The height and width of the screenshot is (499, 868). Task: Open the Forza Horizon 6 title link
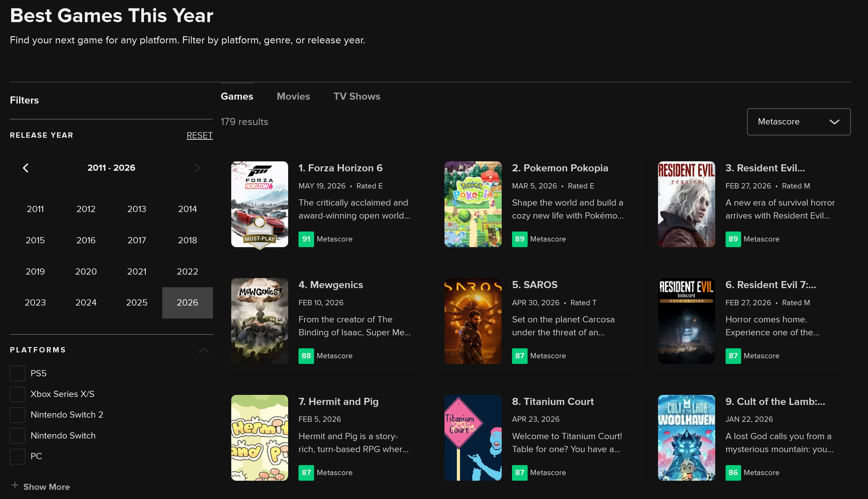(x=340, y=168)
